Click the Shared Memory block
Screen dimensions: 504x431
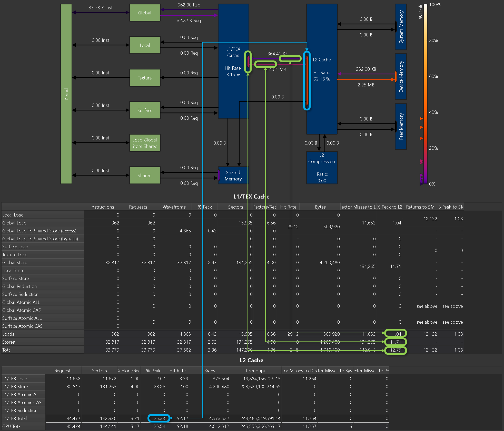(x=233, y=175)
